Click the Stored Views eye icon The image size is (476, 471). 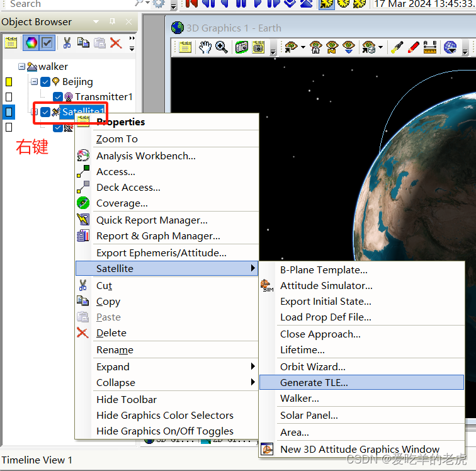pyautogui.click(x=368, y=47)
